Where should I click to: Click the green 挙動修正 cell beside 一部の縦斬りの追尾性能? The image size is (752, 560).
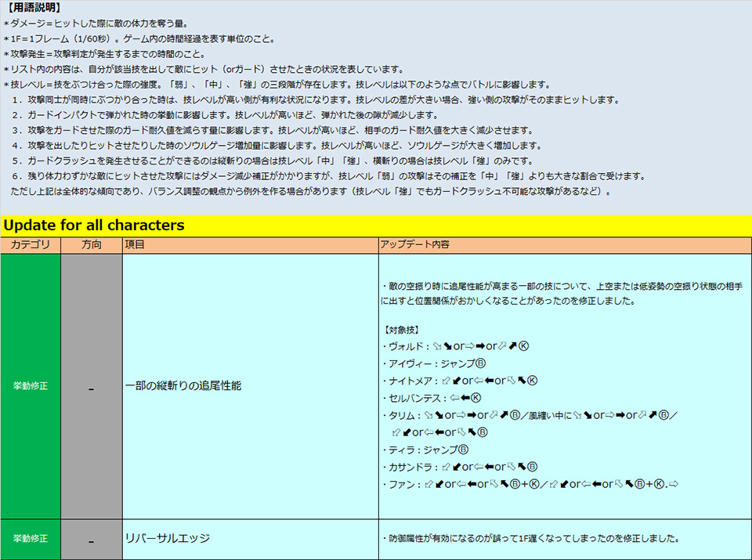31,386
